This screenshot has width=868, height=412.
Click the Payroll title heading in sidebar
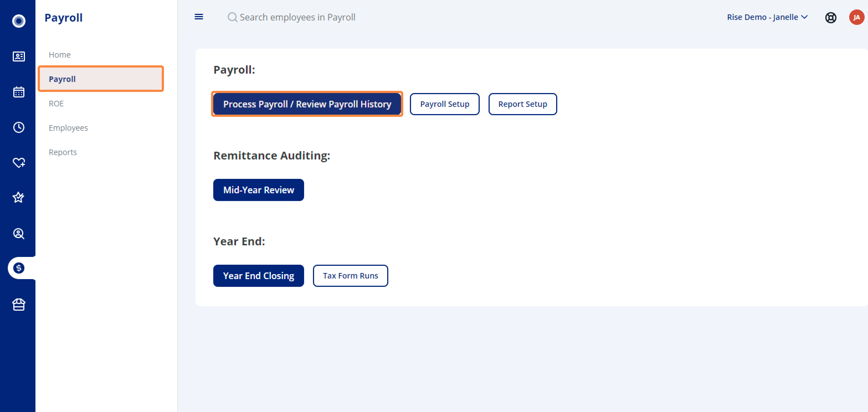(x=63, y=17)
